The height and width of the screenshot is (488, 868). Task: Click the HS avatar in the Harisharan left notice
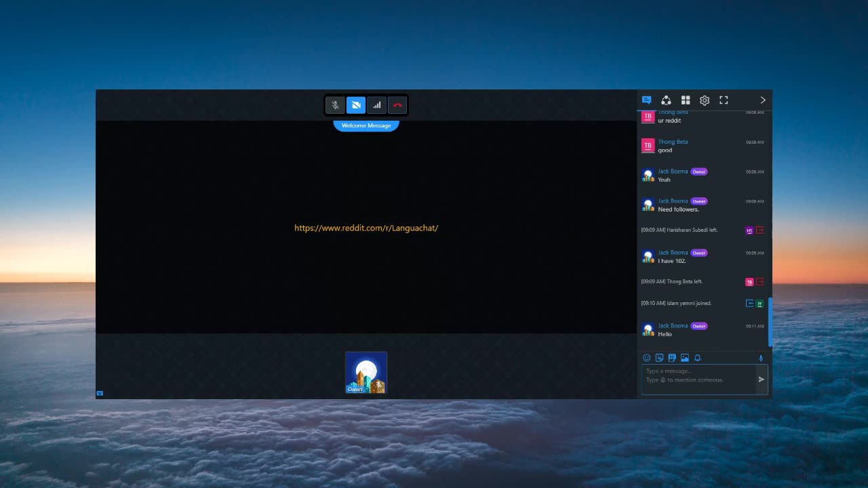click(749, 230)
